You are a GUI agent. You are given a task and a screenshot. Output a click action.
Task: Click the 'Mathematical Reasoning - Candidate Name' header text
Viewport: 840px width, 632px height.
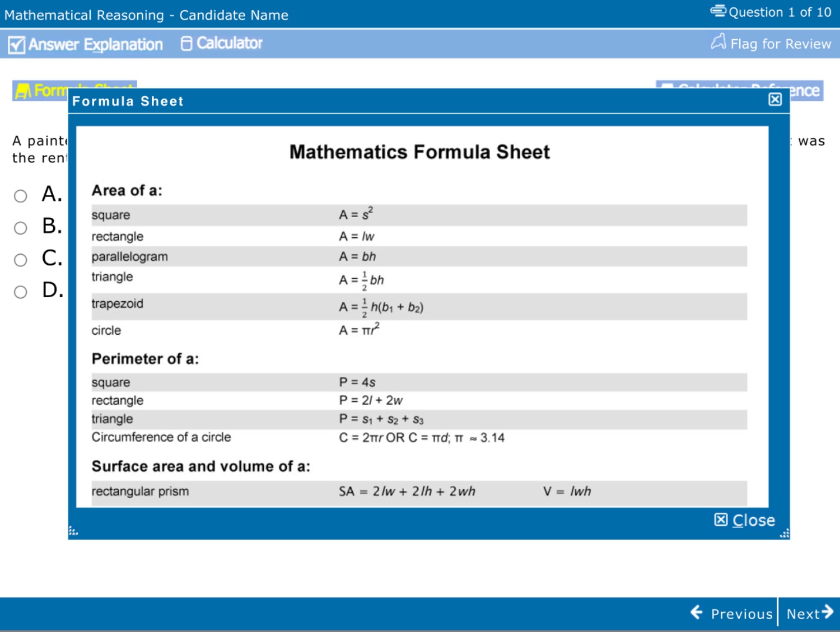click(x=146, y=15)
